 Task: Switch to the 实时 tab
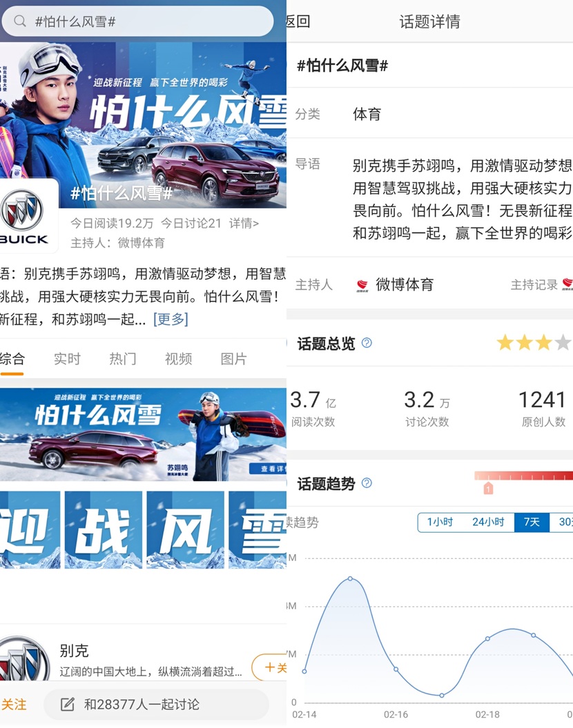click(68, 358)
